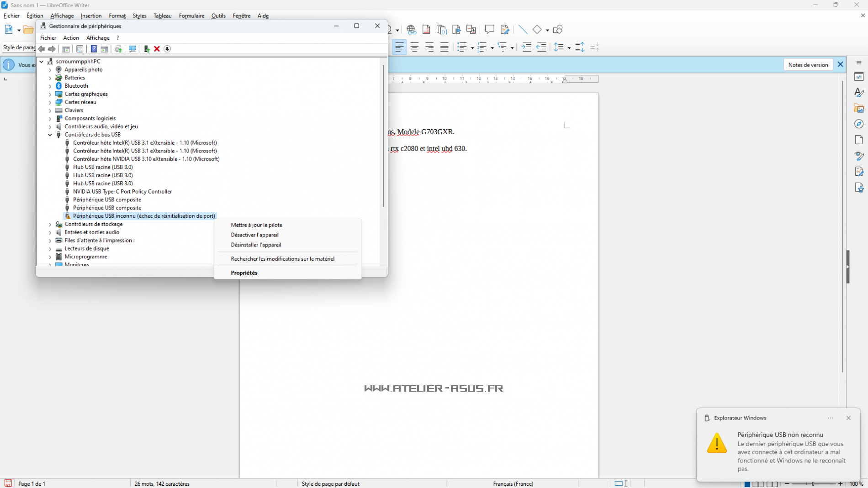868x488 pixels.
Task: Click the insert line tool icon
Action: point(523,29)
